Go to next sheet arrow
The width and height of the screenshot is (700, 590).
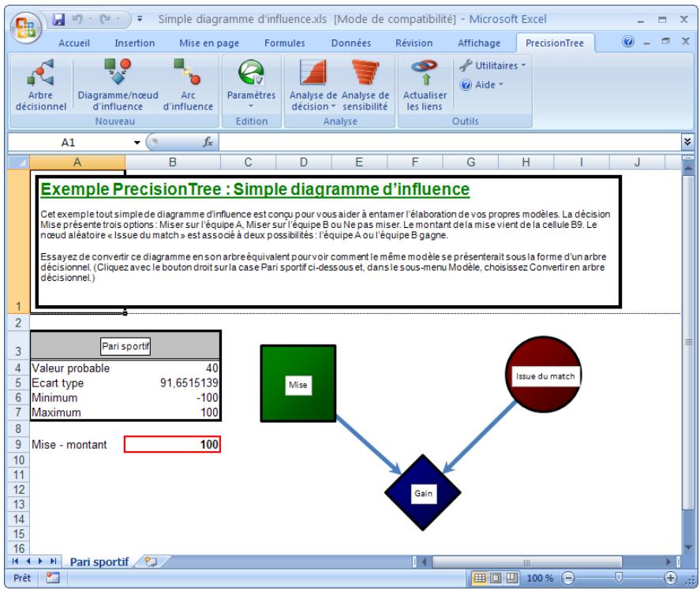pos(40,561)
